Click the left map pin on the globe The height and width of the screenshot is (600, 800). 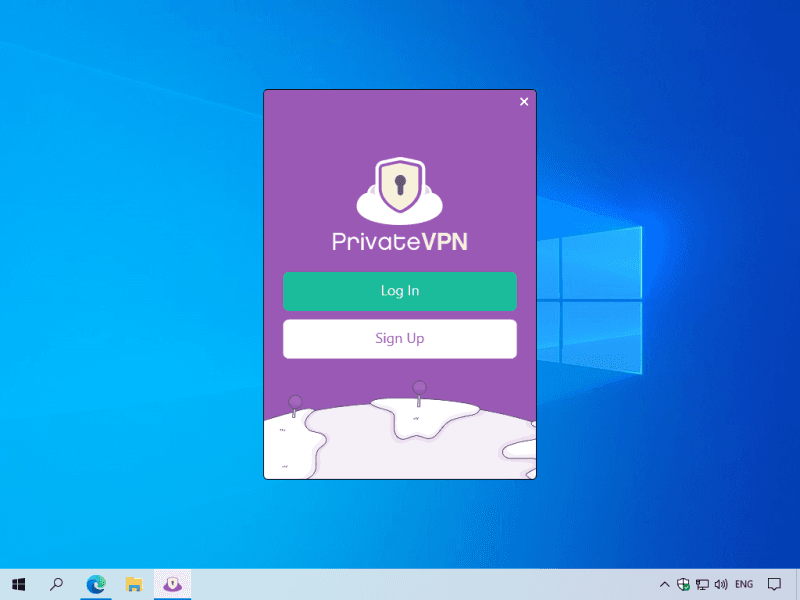tap(295, 404)
